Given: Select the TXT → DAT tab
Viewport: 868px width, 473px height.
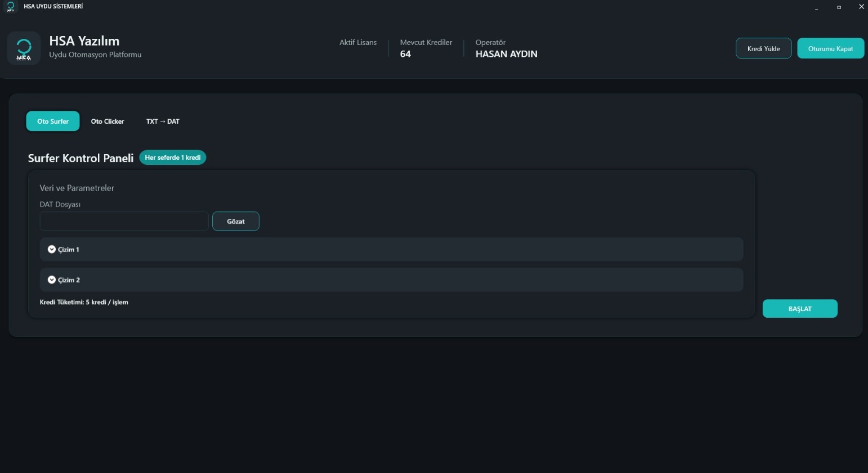Looking at the screenshot, I should tap(163, 121).
